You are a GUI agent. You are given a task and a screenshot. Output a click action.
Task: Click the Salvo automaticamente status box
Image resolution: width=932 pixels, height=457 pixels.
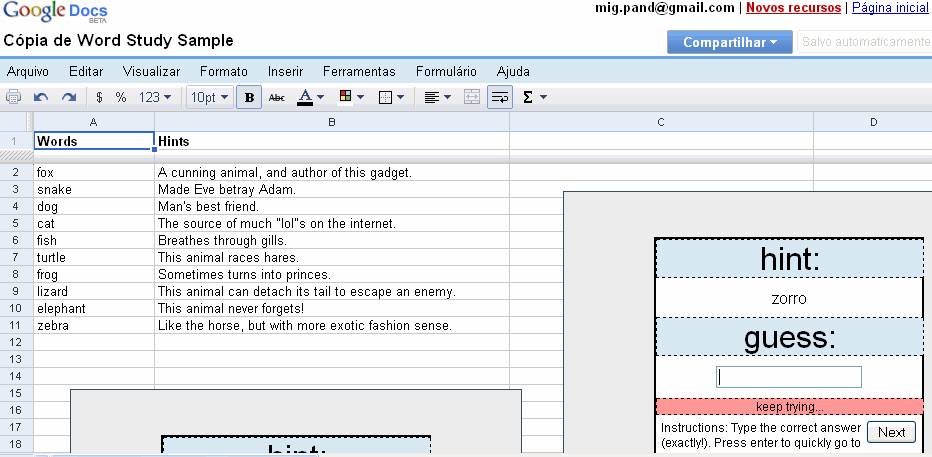865,42
